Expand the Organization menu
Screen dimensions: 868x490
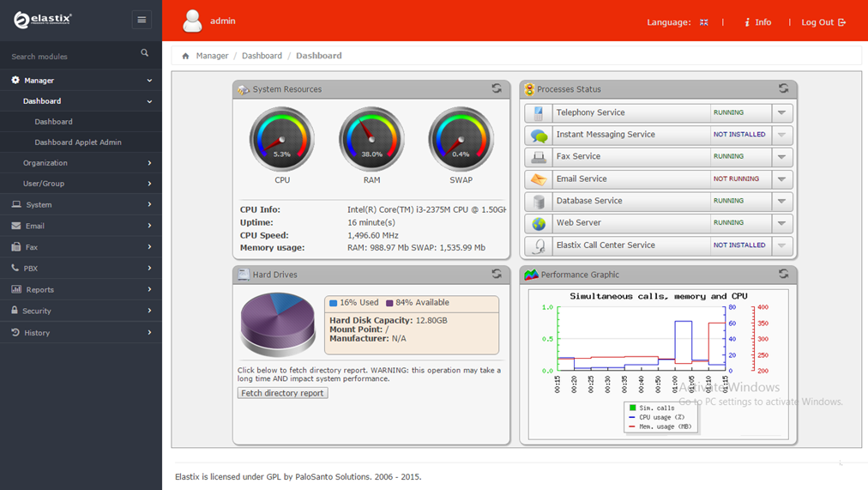(x=81, y=163)
